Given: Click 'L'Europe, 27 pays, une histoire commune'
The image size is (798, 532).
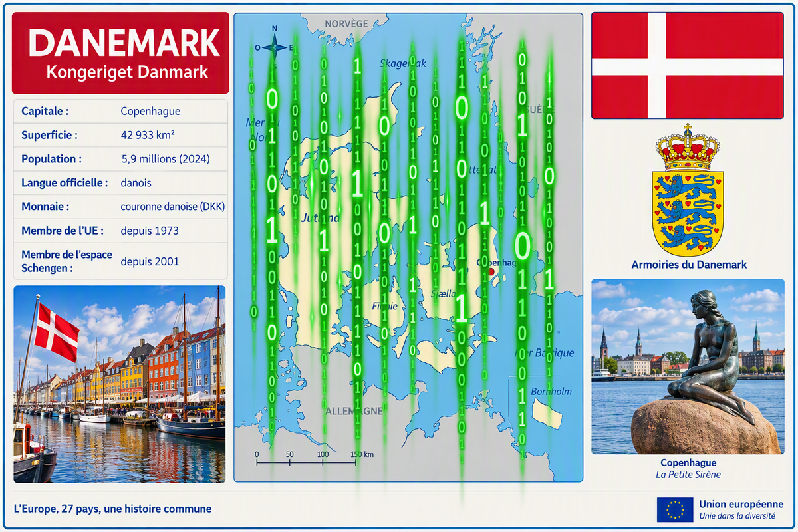Looking at the screenshot, I should [x=112, y=509].
